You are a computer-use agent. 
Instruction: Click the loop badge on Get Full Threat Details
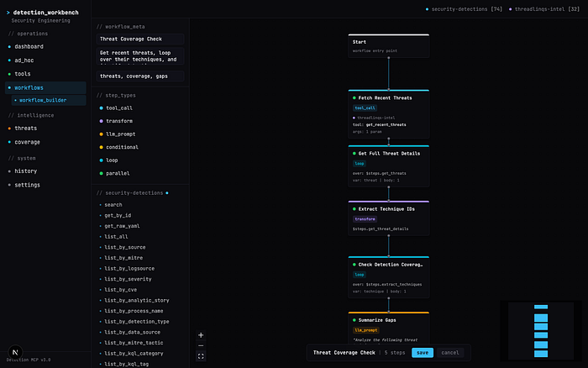[360, 164]
